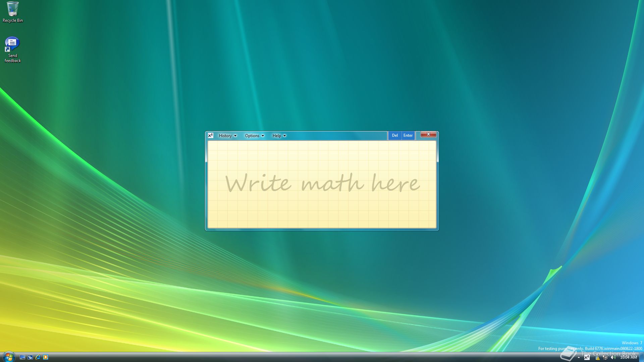
Task: Click Switch between windows quick launch icon
Action: [30, 357]
